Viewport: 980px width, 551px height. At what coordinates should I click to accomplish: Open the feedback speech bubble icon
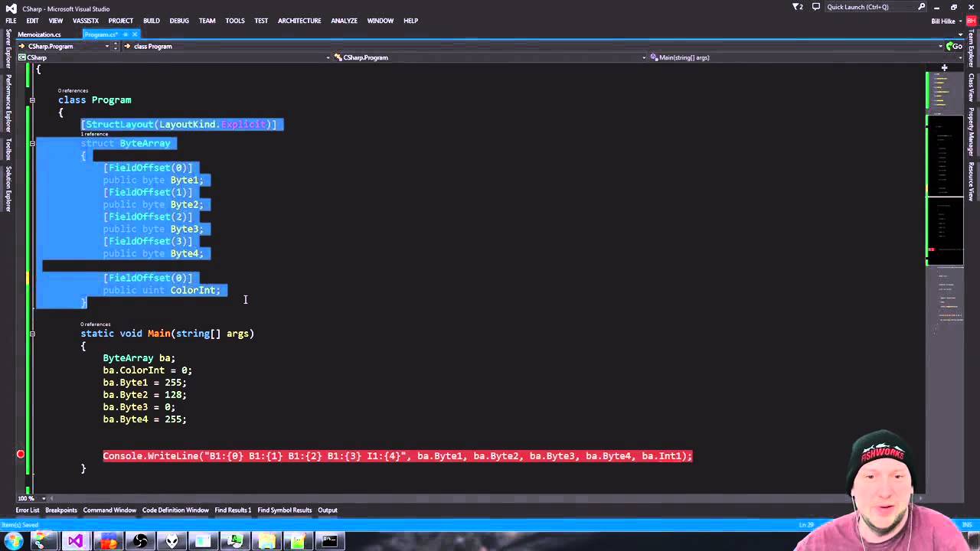[816, 7]
